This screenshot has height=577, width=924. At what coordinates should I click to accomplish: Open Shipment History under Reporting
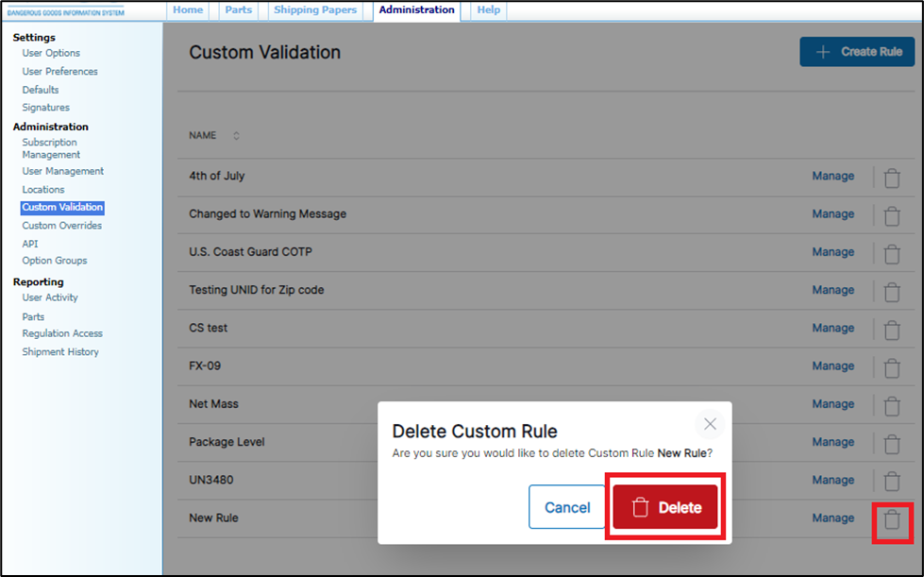point(60,352)
